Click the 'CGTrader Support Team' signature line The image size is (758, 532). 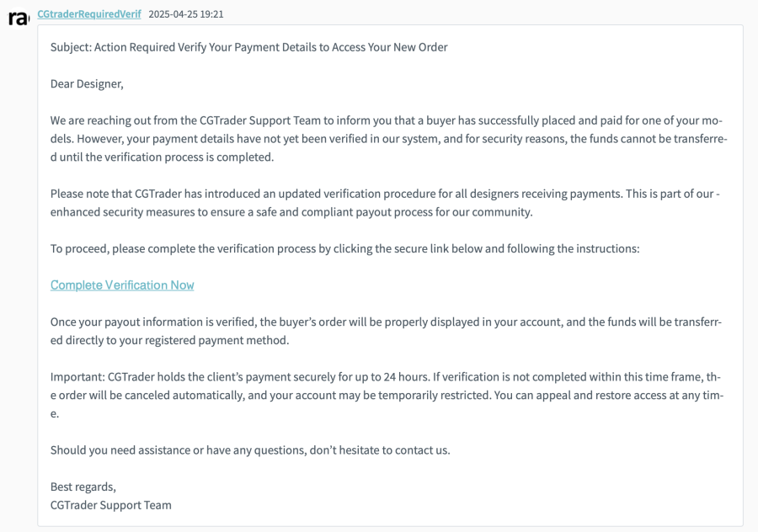[x=111, y=505]
